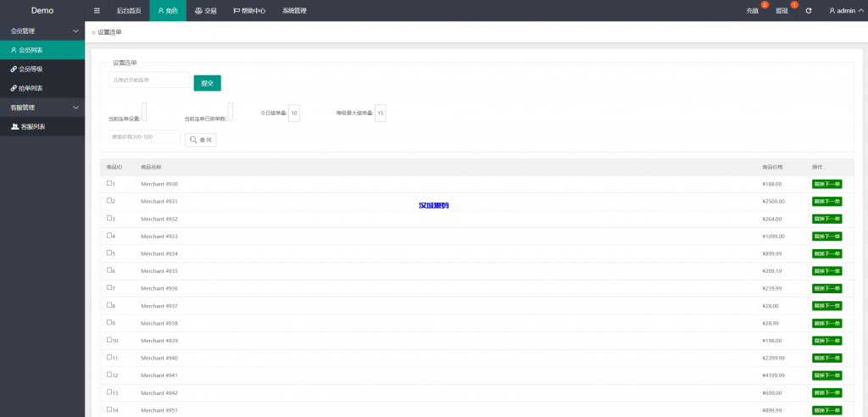Click the green 提交 button
Screen dimensions: 868x417
point(207,83)
